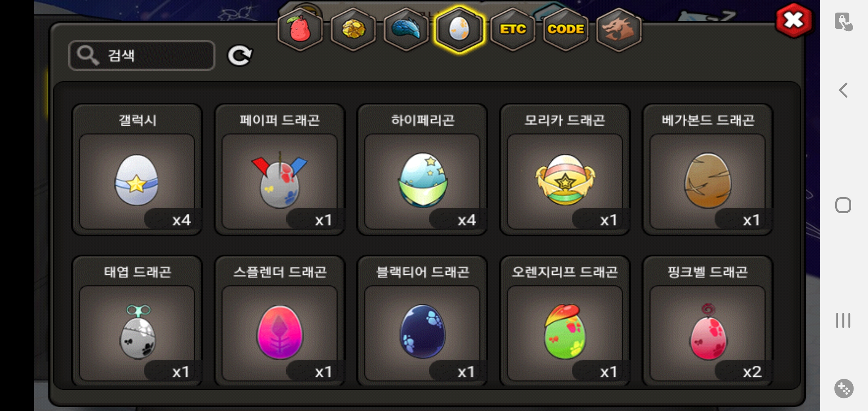This screenshot has width=868, height=411.
Task: Select the brown dragon head tab
Action: click(619, 29)
